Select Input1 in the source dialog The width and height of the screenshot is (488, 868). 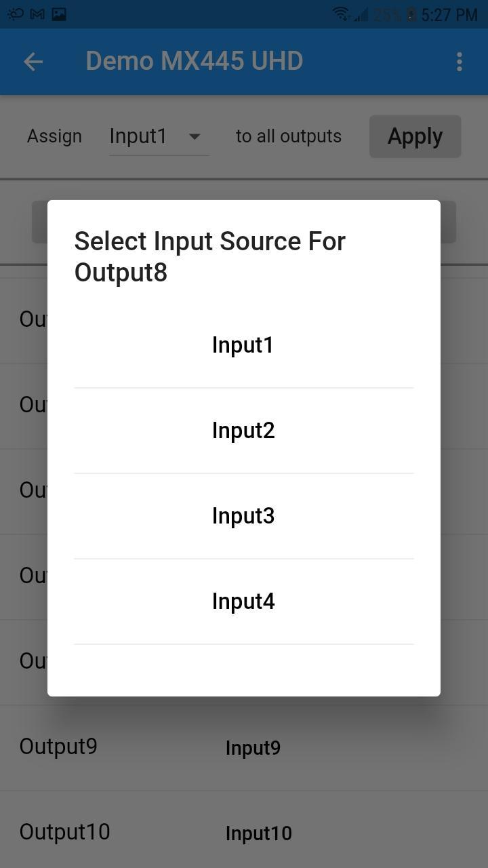[x=243, y=345]
